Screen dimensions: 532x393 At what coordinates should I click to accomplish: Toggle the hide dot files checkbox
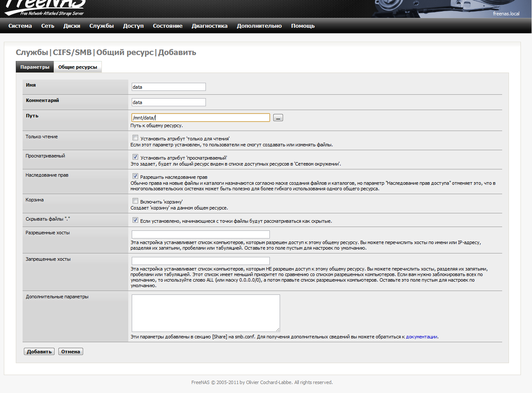click(135, 220)
